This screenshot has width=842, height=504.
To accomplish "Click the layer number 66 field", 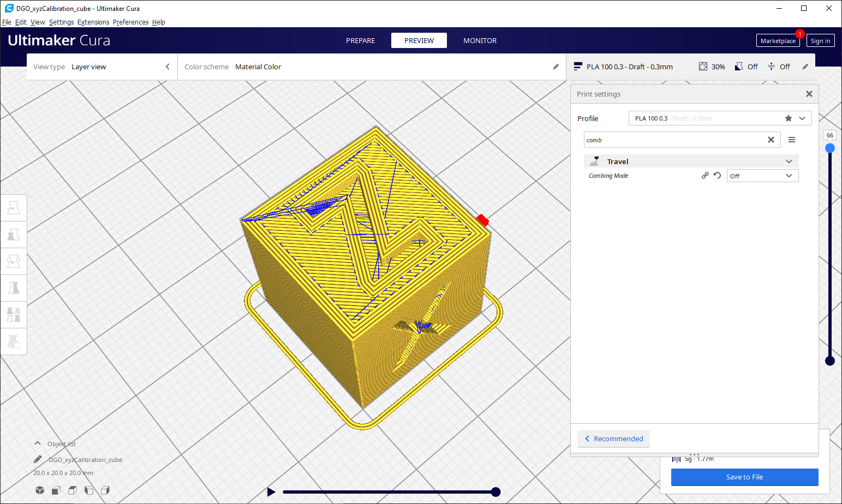I will tap(830, 135).
